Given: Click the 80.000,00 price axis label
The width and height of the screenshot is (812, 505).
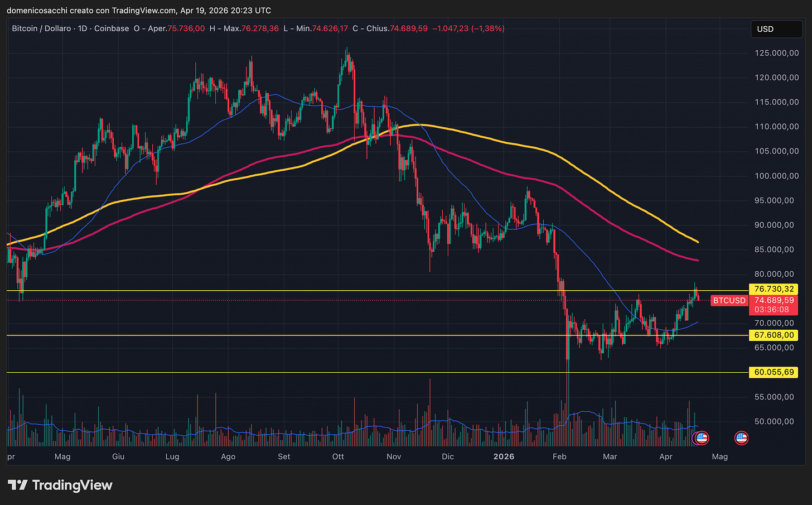Looking at the screenshot, I should [x=775, y=274].
